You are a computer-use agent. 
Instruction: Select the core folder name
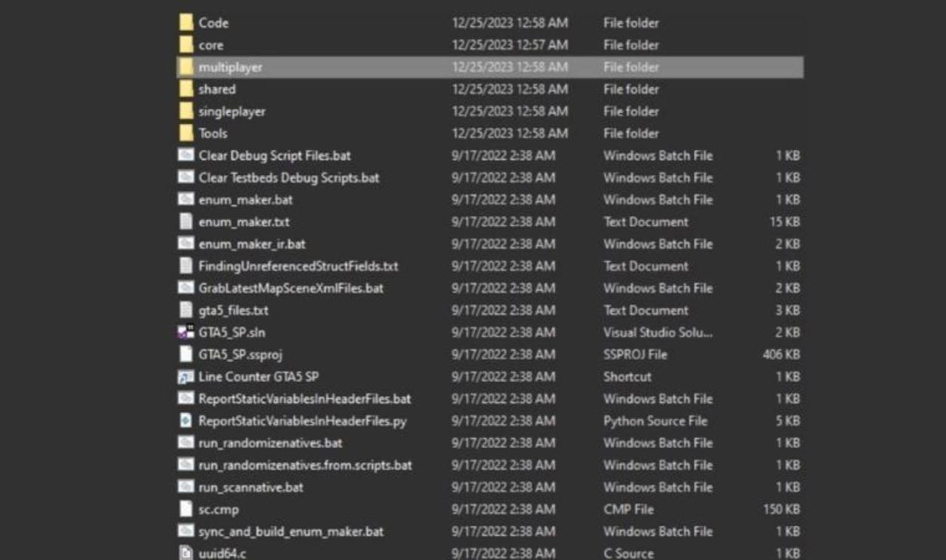click(x=211, y=45)
